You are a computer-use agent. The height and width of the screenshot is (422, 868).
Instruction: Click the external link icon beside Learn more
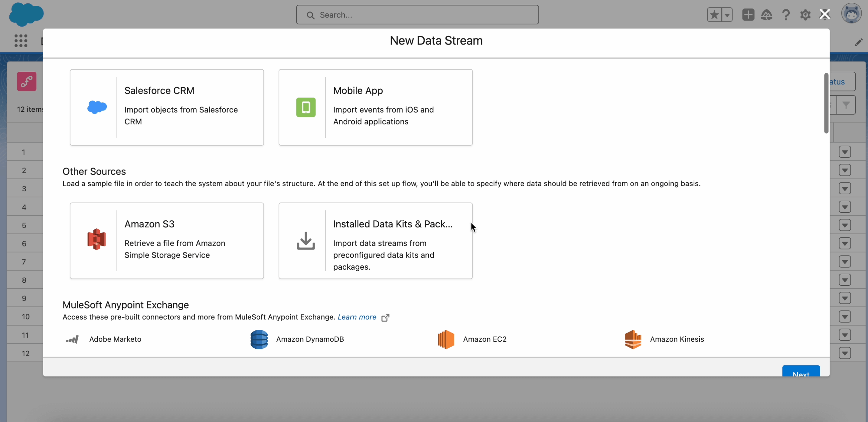coord(386,318)
